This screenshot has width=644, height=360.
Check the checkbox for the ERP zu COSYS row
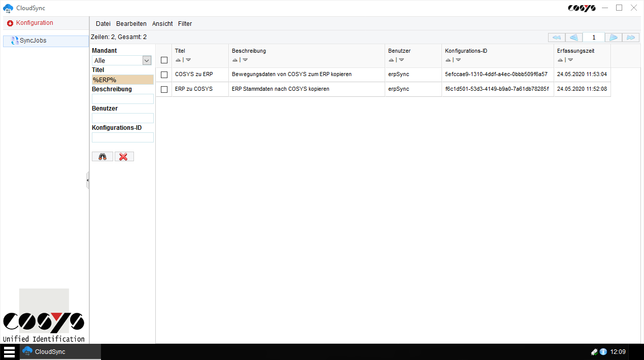click(x=164, y=89)
